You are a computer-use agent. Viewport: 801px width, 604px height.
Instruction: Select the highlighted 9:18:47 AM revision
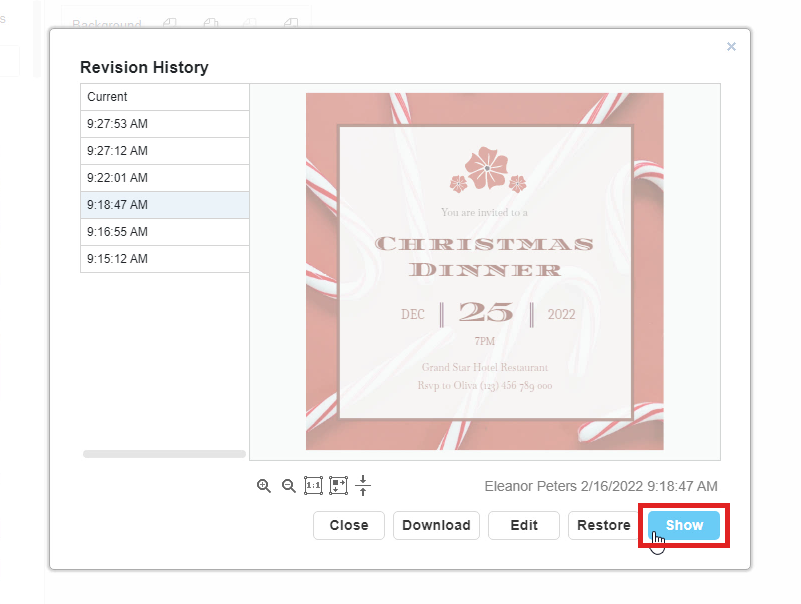(x=164, y=205)
